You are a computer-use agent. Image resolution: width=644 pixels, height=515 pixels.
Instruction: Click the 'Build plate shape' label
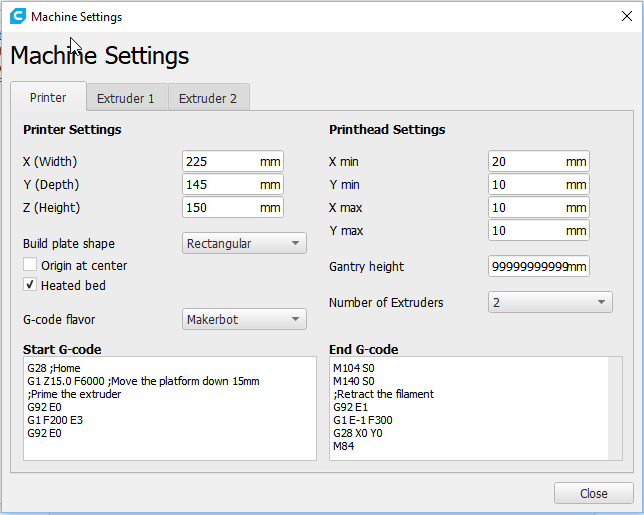click(x=69, y=244)
